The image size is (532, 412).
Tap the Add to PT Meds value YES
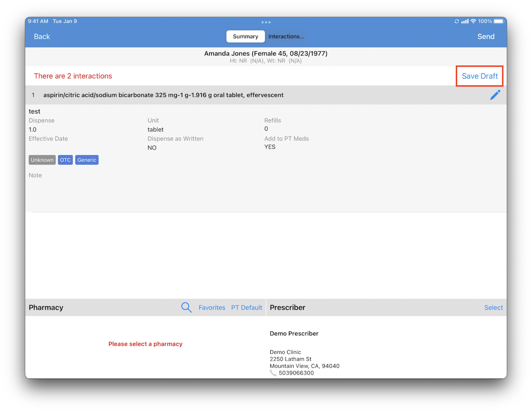pyautogui.click(x=270, y=147)
